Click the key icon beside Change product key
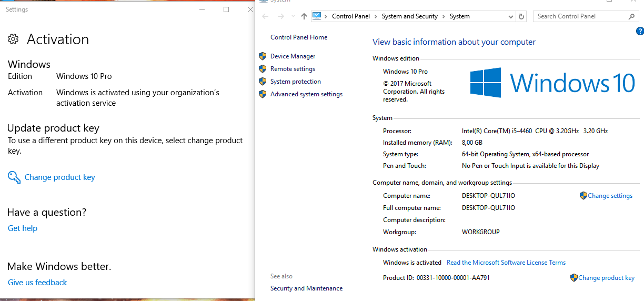The image size is (644, 301). pos(14,177)
